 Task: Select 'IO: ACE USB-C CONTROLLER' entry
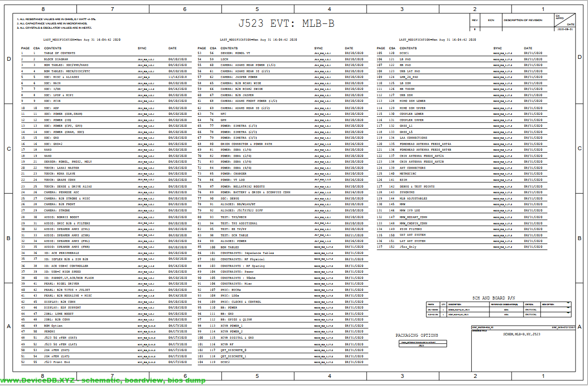click(66, 265)
